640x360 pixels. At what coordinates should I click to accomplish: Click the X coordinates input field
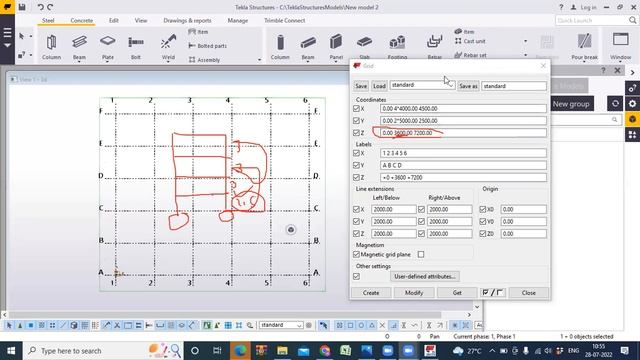point(463,109)
